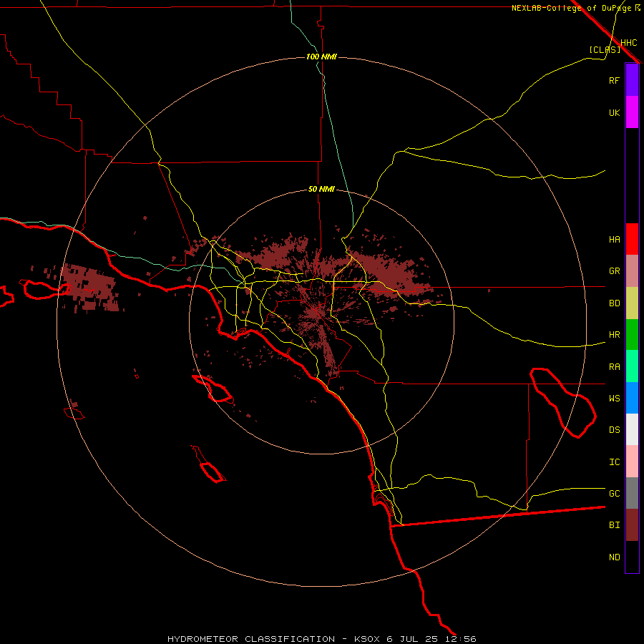The width and height of the screenshot is (644, 644).
Task: Click the UK legend label
Action: tap(614, 113)
